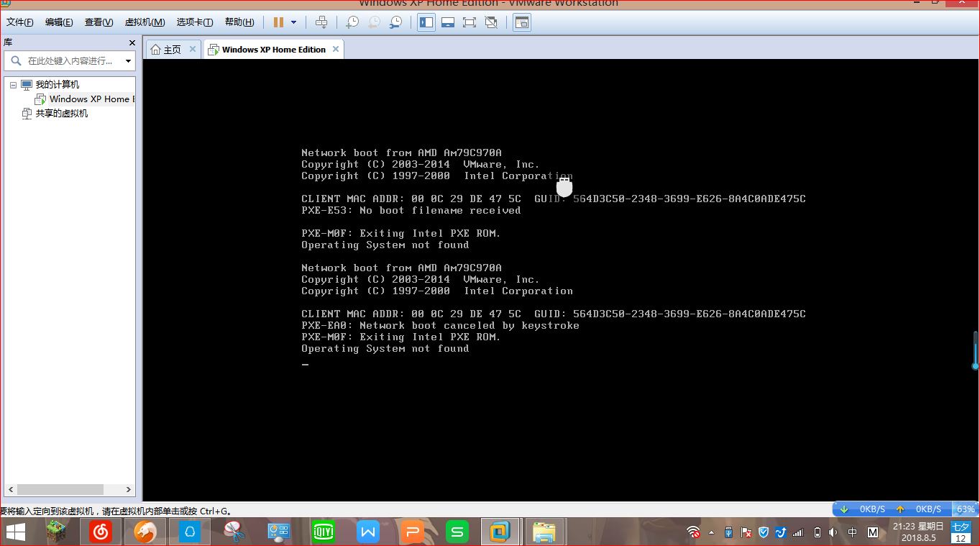This screenshot has width=980, height=546.
Task: Toggle the library sidebar view
Action: pyautogui.click(x=426, y=22)
